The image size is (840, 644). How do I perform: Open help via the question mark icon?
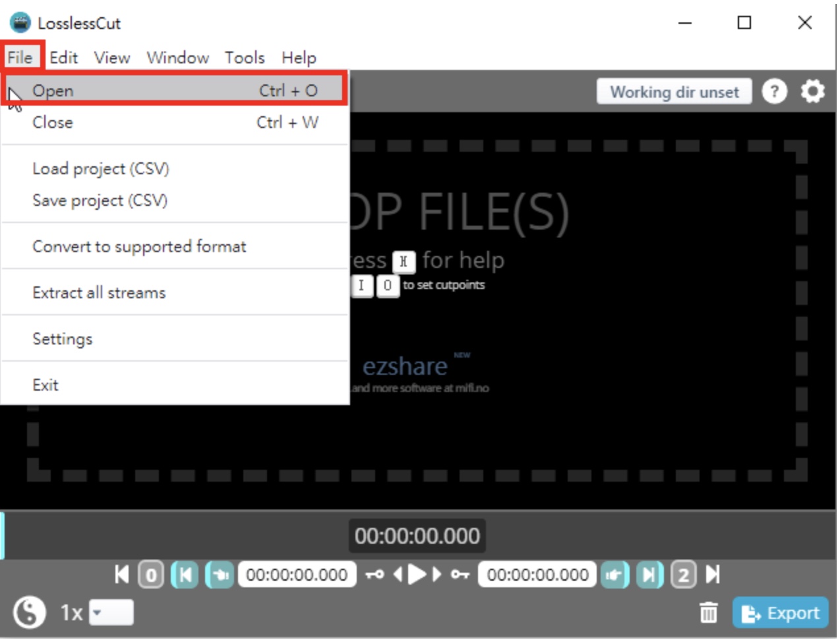tap(775, 92)
